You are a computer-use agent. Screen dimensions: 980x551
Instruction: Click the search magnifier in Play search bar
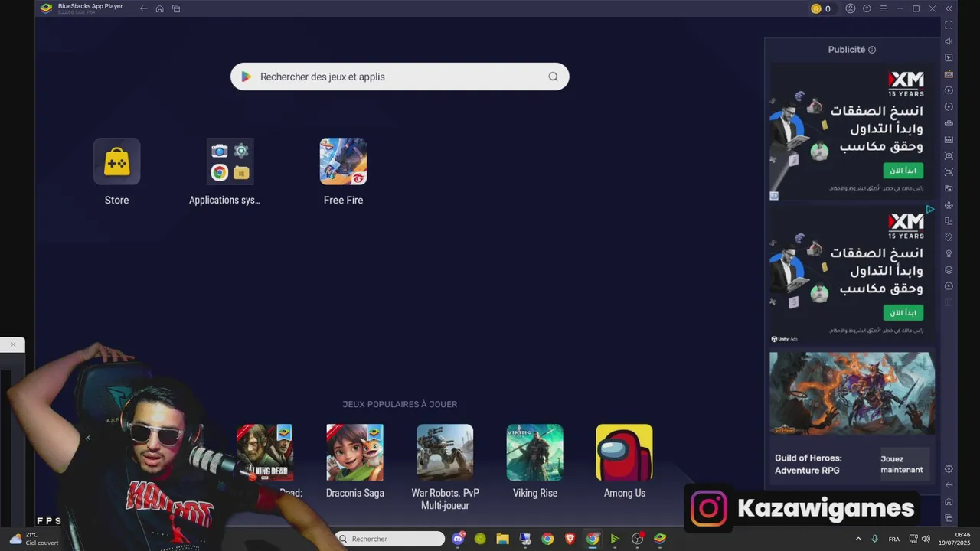pyautogui.click(x=553, y=77)
